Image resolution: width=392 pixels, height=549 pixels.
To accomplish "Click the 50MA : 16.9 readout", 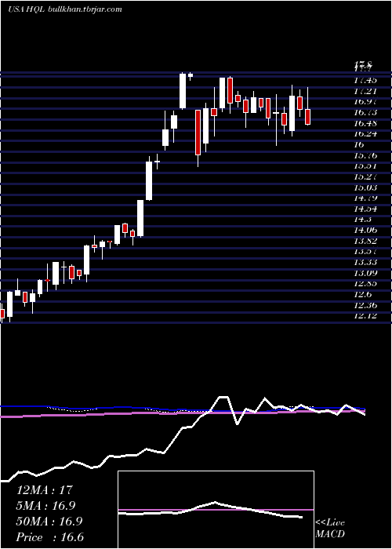I will tap(49, 522).
